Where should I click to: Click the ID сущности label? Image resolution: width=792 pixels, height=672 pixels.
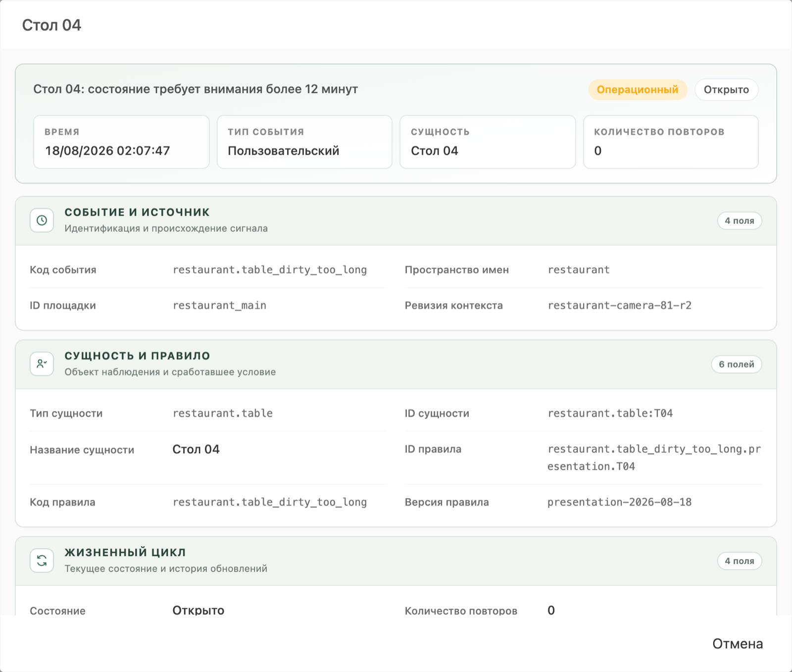pyautogui.click(x=437, y=414)
